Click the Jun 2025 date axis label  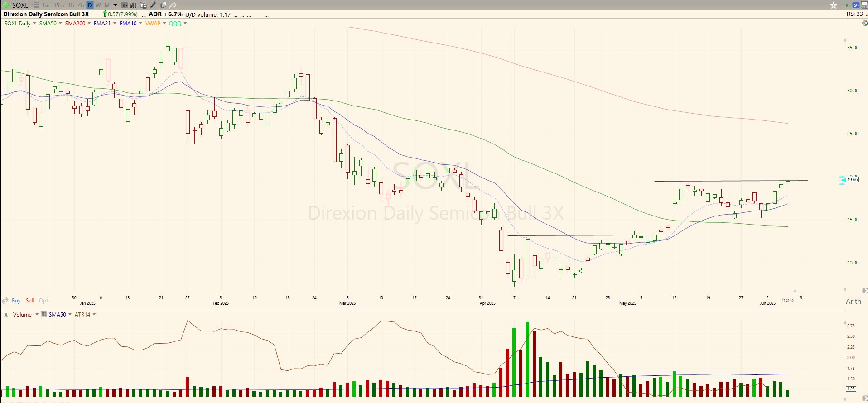click(768, 303)
